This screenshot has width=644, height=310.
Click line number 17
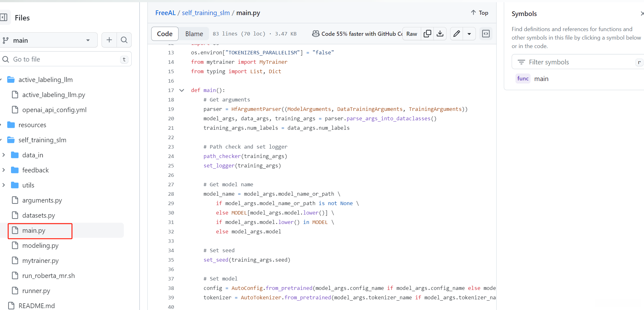171,90
